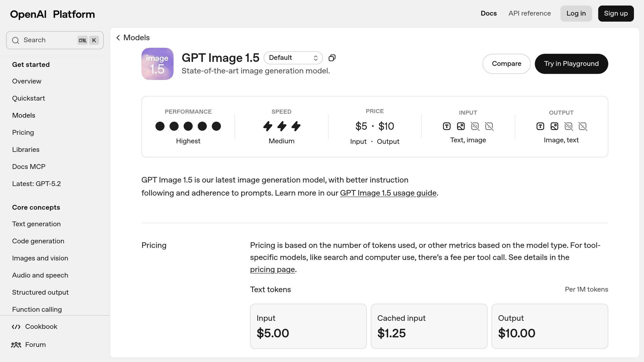Screen dimensions: 644x362
Task: Open the API reference tab
Action: pos(530,14)
